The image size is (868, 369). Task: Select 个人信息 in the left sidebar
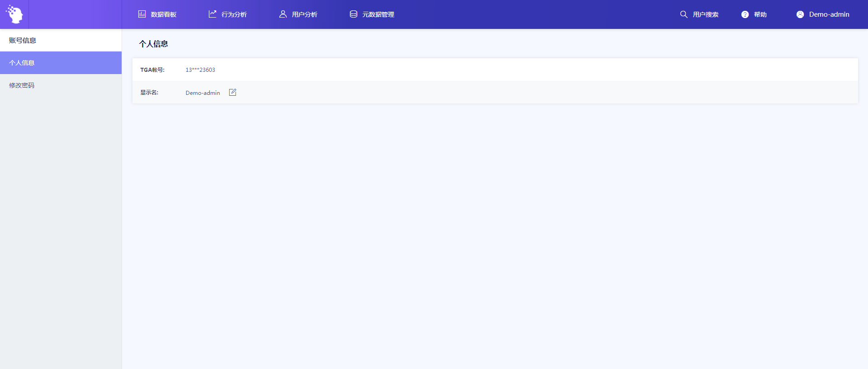(22, 63)
